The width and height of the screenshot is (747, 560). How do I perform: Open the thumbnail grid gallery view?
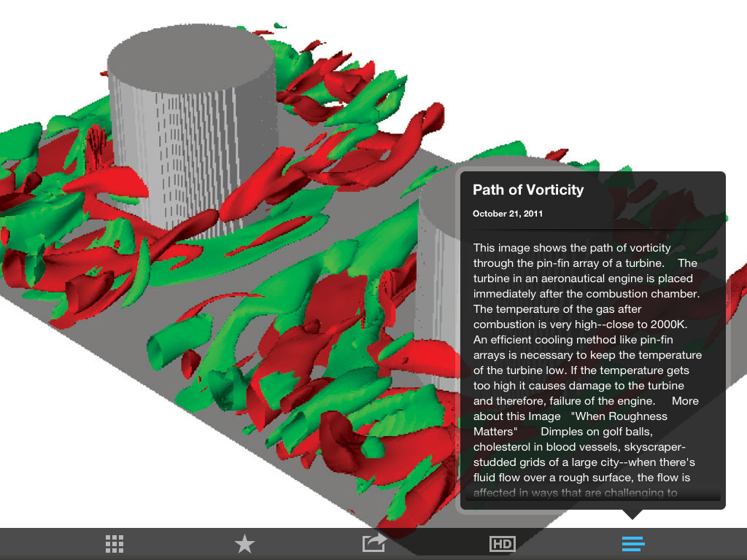coord(114,544)
